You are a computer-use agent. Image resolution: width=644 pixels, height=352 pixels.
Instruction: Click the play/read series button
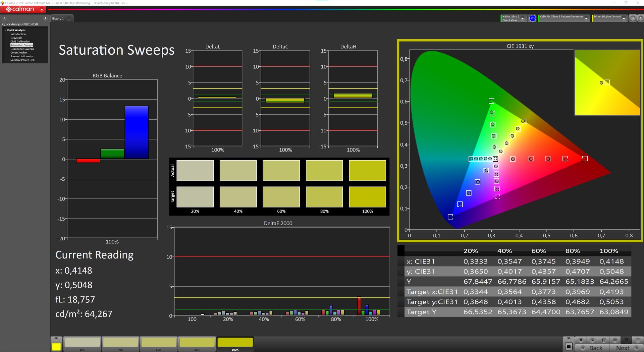[592, 340]
